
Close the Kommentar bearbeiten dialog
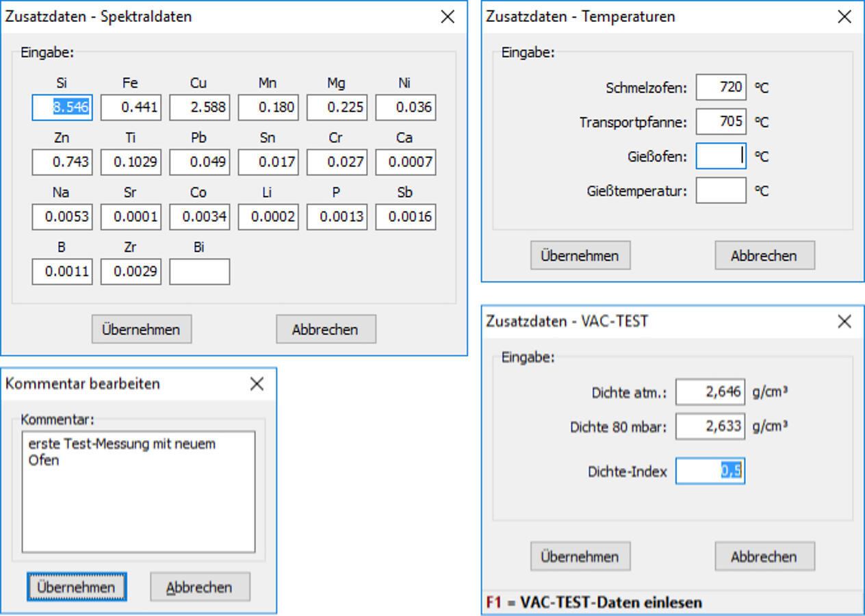point(257,384)
